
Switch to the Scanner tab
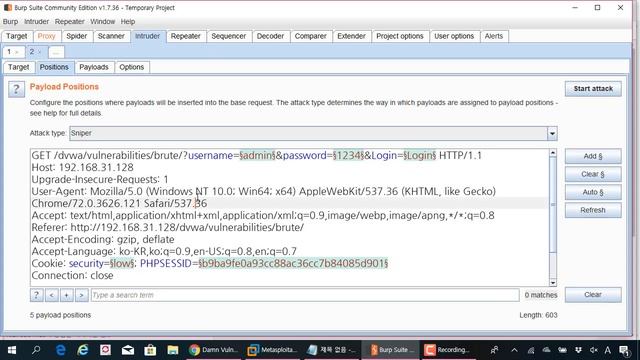click(111, 36)
